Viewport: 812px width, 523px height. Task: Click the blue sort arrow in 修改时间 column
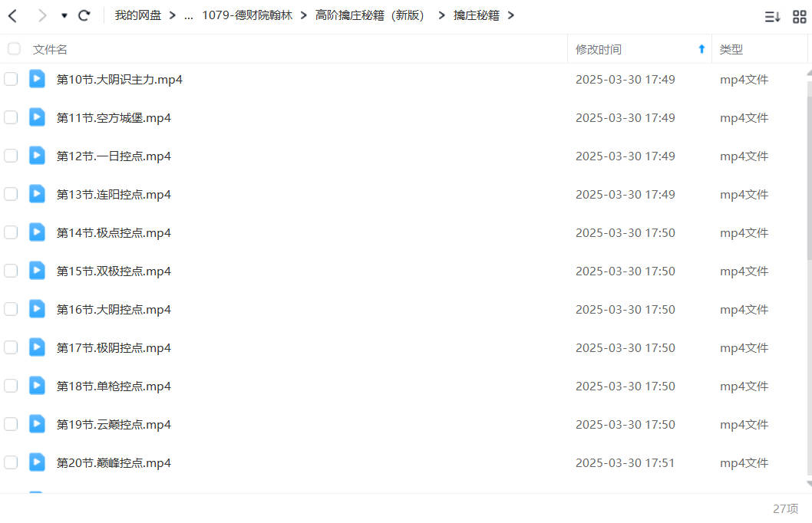(701, 49)
